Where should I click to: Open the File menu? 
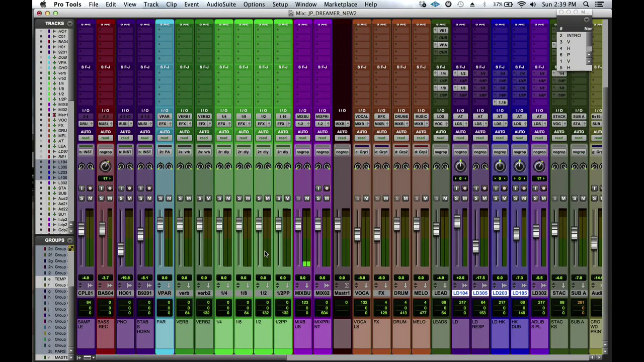94,5
